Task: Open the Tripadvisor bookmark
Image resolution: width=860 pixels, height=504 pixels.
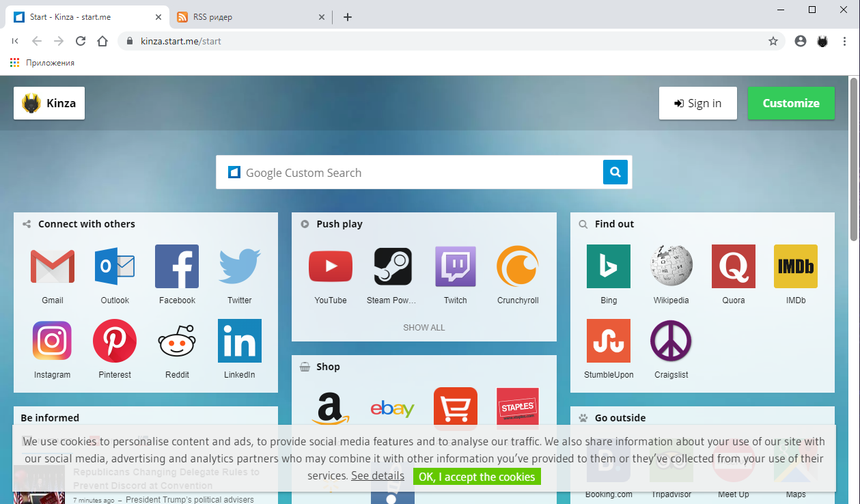Action: click(671, 468)
